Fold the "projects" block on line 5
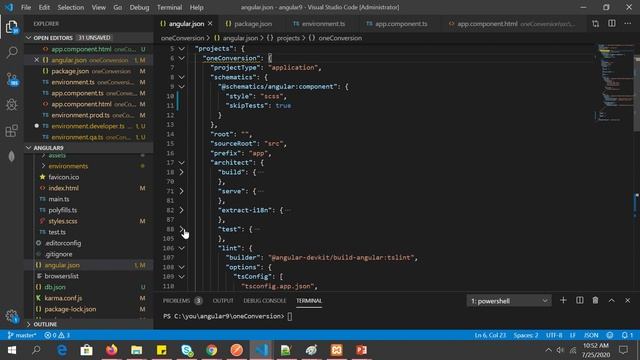 point(181,49)
